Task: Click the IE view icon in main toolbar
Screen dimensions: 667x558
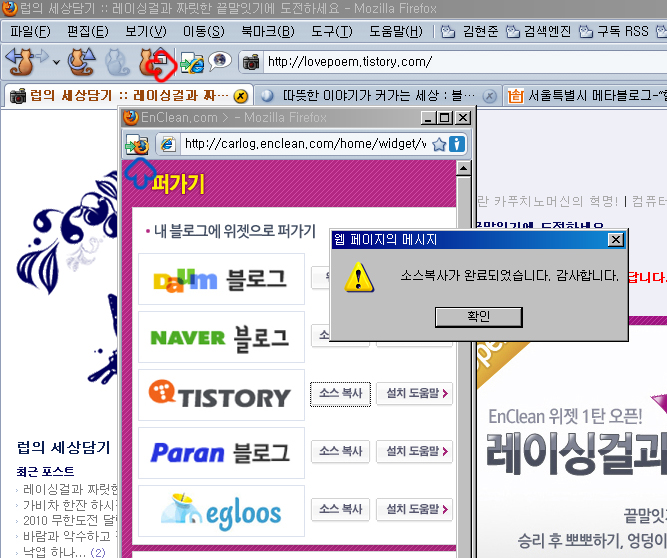Action: [192, 63]
